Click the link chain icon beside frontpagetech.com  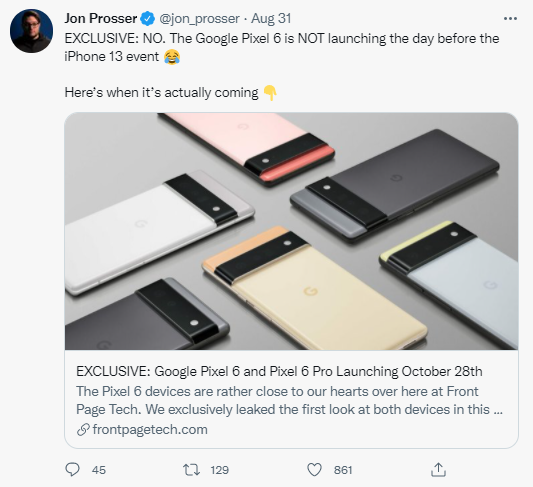pyautogui.click(x=83, y=430)
